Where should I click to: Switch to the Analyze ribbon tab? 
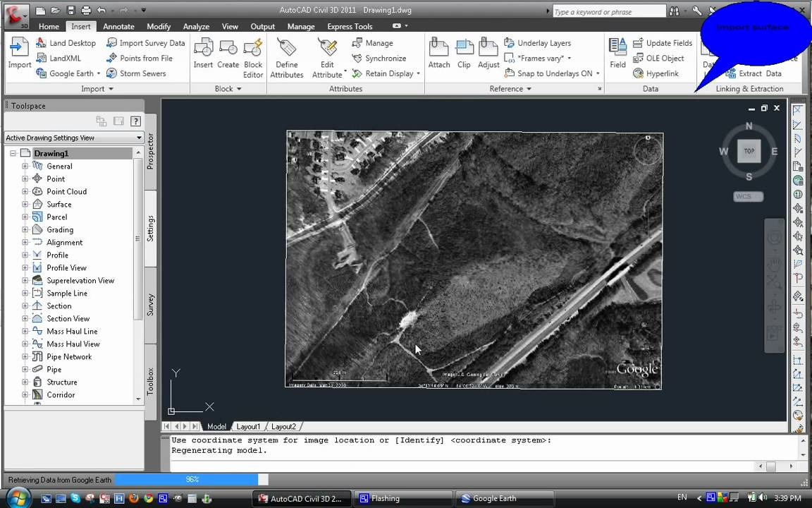click(x=196, y=26)
